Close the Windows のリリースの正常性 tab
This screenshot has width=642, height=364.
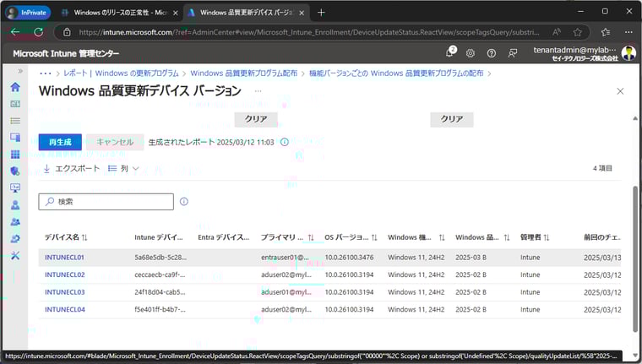point(175,13)
